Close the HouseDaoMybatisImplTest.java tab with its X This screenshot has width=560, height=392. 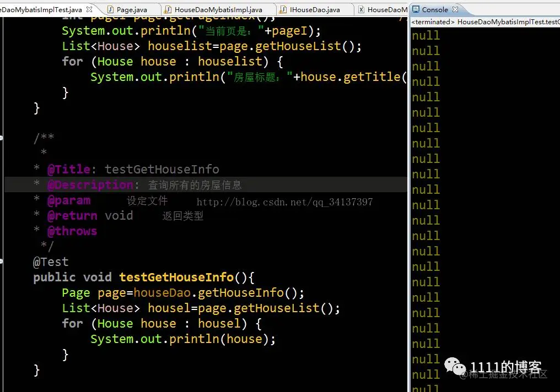tap(89, 9)
